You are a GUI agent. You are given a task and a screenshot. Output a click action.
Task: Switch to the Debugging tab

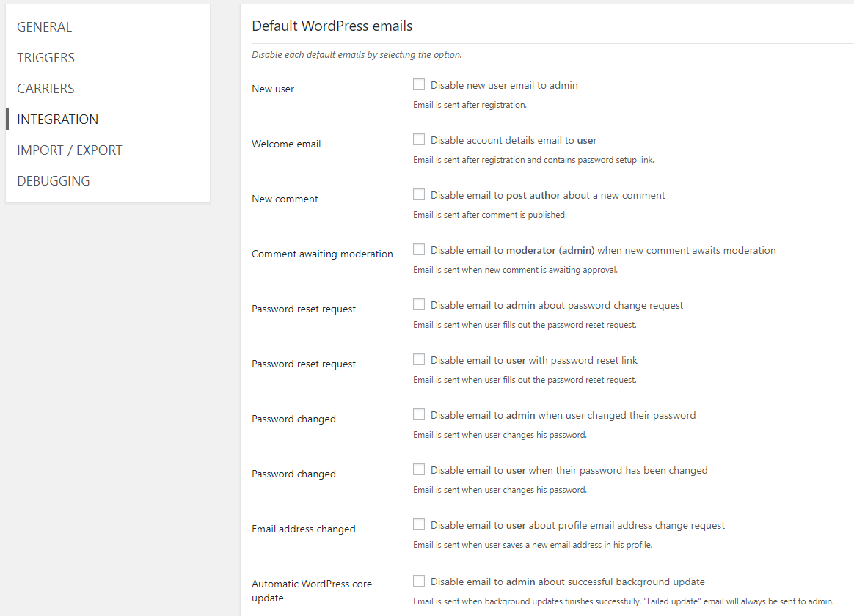pyautogui.click(x=54, y=181)
